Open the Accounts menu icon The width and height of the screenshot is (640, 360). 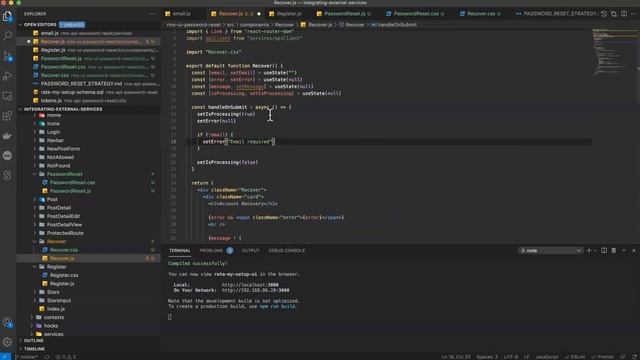7,322
